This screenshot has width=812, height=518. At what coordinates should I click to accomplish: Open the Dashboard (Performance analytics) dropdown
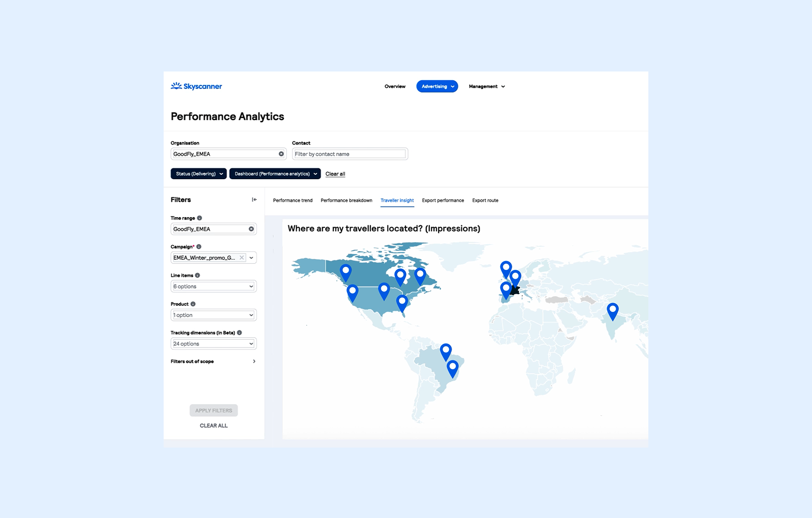(275, 174)
